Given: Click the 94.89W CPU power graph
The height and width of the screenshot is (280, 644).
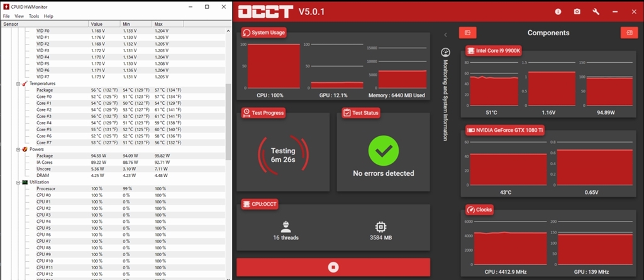Looking at the screenshot, I should point(609,84).
